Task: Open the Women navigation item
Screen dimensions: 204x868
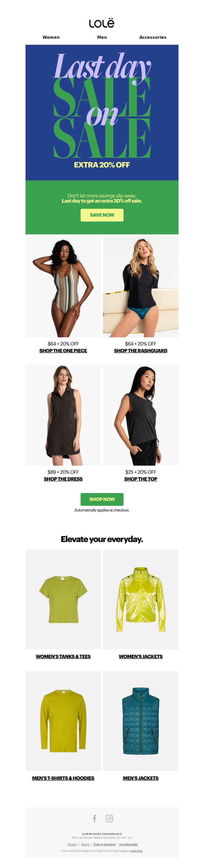Action: (51, 37)
